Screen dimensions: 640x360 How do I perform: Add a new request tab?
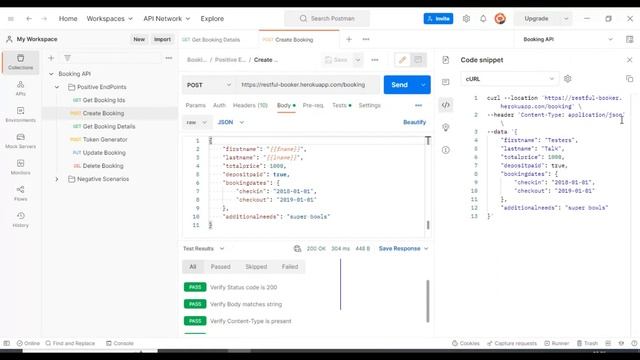click(349, 40)
